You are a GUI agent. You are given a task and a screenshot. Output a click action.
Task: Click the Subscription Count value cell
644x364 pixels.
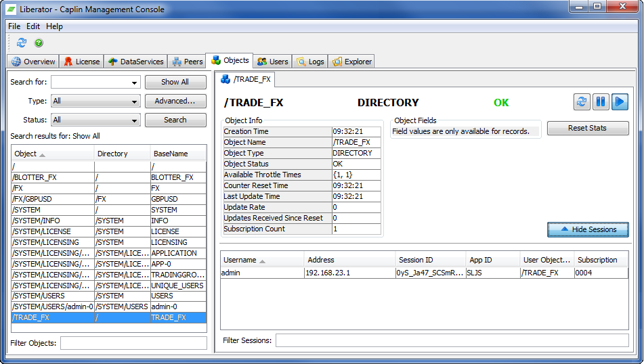pyautogui.click(x=356, y=229)
